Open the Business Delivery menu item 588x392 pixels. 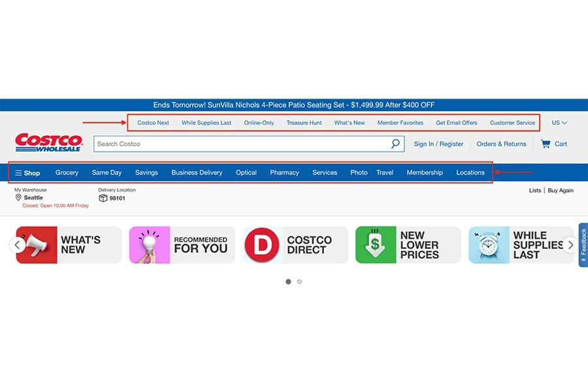click(x=197, y=172)
